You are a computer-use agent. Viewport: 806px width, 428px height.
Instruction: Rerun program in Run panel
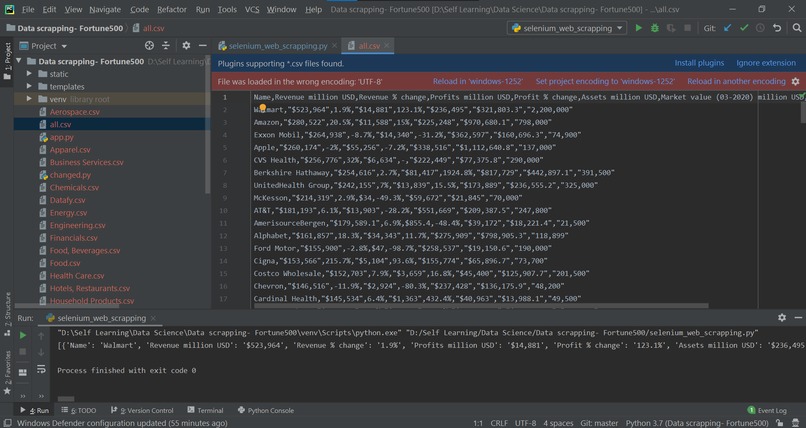[23, 335]
